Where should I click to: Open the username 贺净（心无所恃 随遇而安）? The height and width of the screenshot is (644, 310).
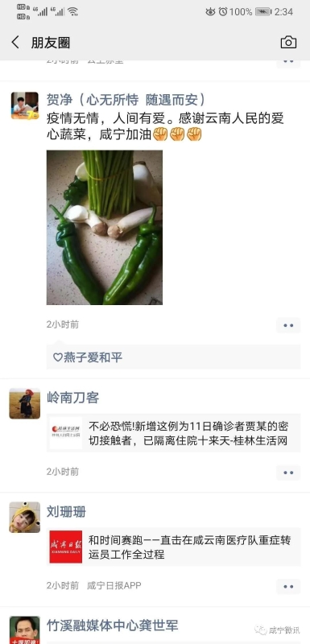126,99
